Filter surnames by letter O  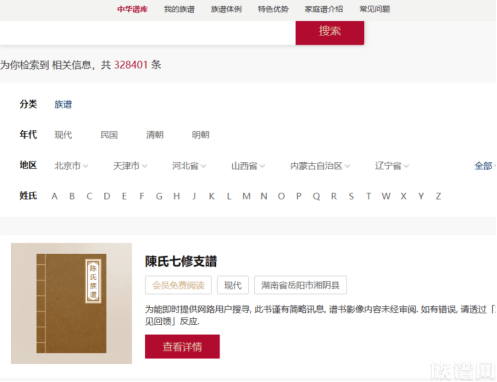click(281, 196)
